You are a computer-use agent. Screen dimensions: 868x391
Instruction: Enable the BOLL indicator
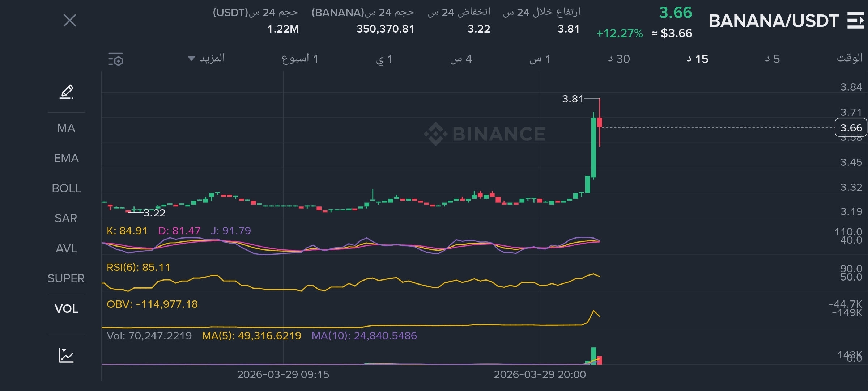tap(66, 188)
